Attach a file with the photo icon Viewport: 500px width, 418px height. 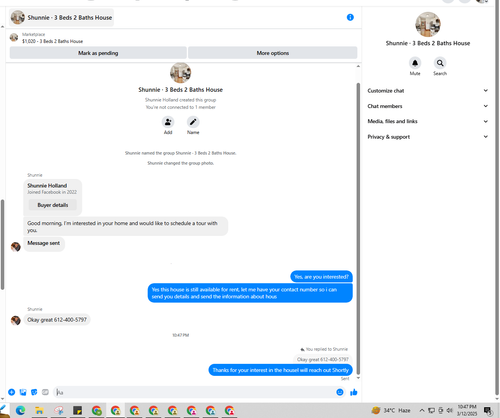[23, 392]
